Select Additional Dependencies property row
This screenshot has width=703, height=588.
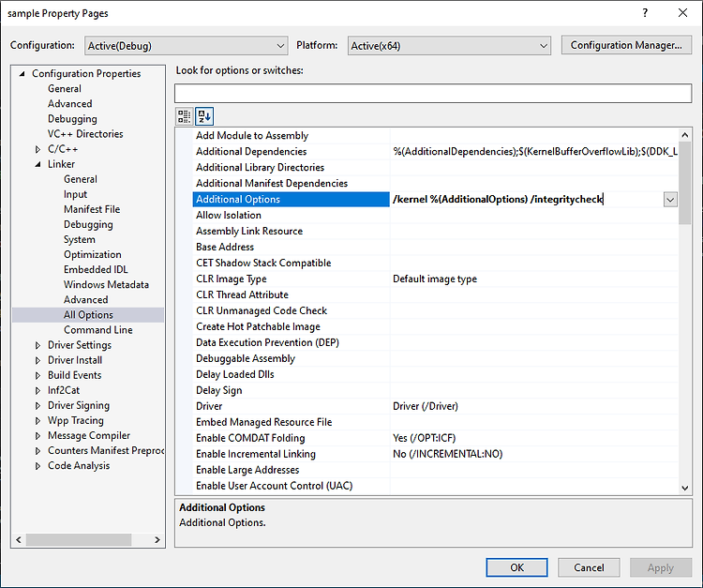(x=435, y=152)
